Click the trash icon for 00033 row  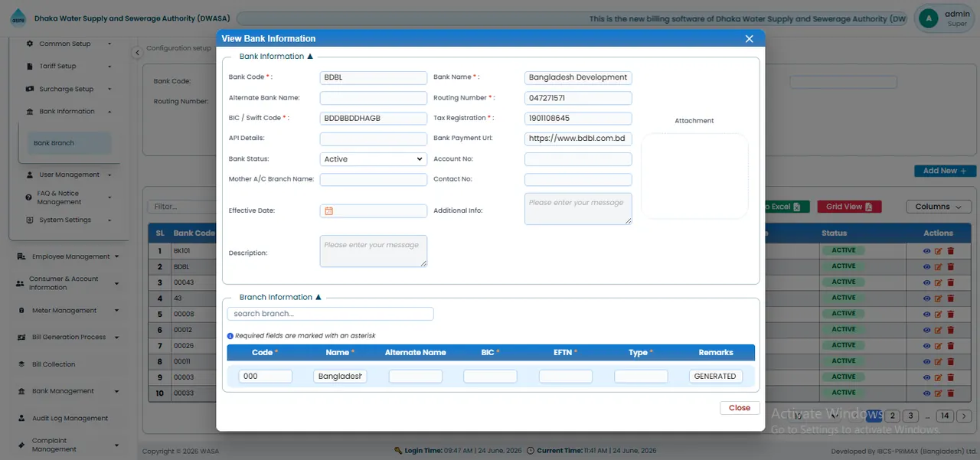tap(951, 393)
